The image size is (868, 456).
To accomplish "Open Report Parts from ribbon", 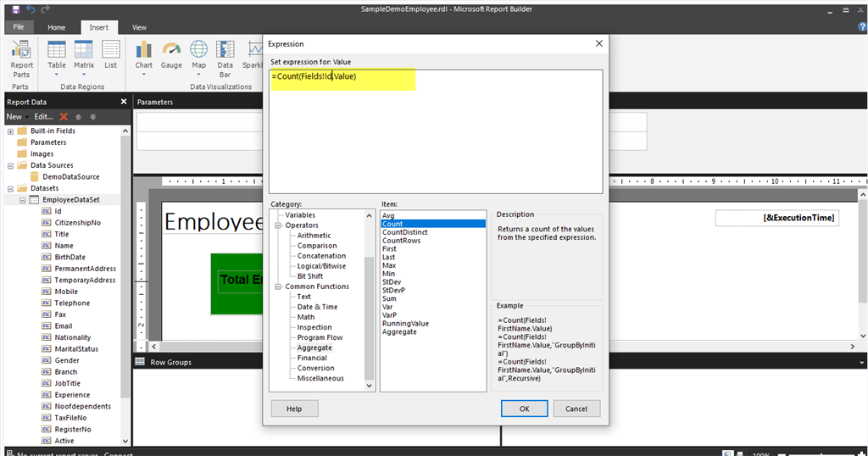I will (21, 58).
